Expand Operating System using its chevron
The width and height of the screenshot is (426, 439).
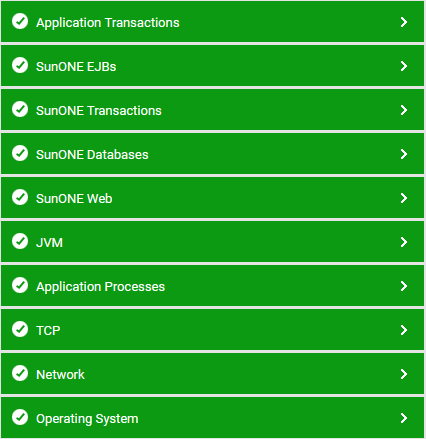[404, 418]
